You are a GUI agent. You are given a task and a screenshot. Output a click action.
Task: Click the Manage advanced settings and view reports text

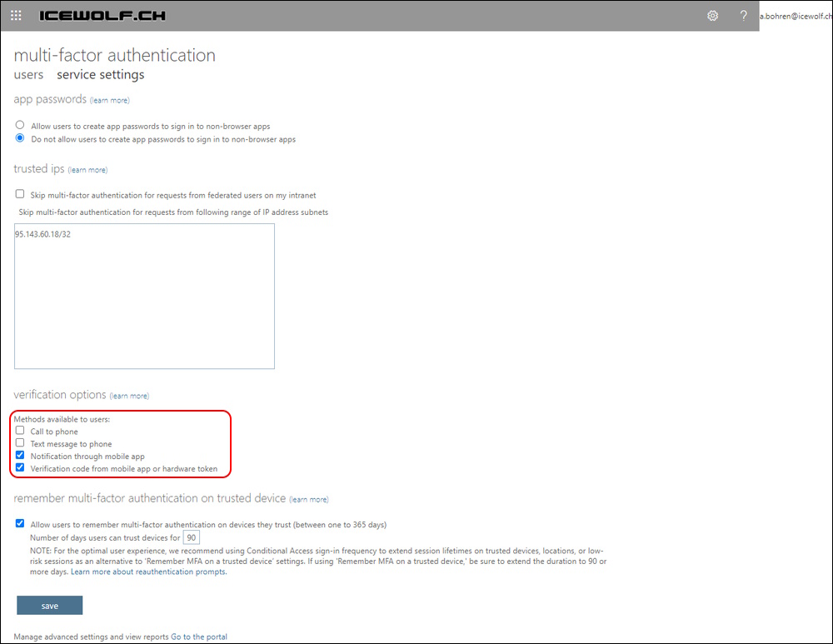click(x=91, y=637)
